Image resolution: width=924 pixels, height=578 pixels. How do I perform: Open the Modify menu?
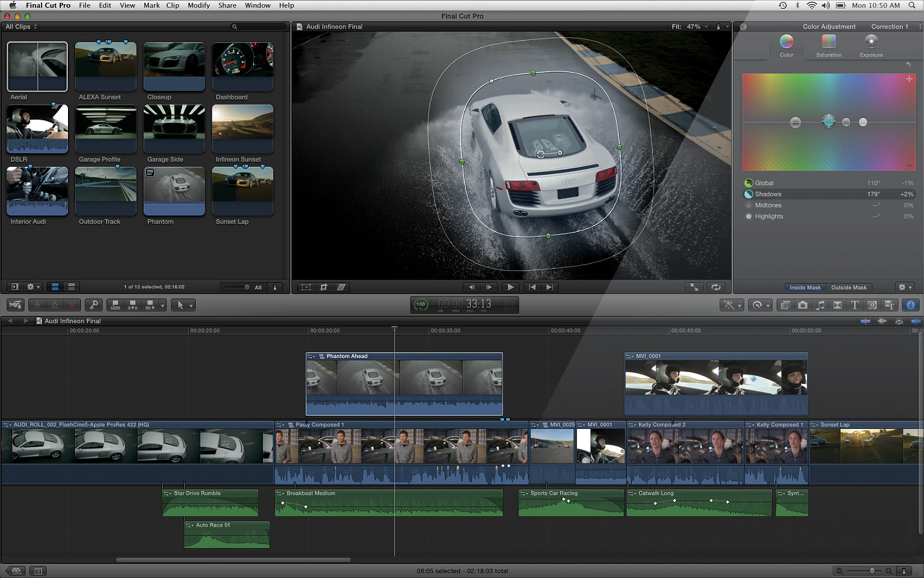[198, 5]
